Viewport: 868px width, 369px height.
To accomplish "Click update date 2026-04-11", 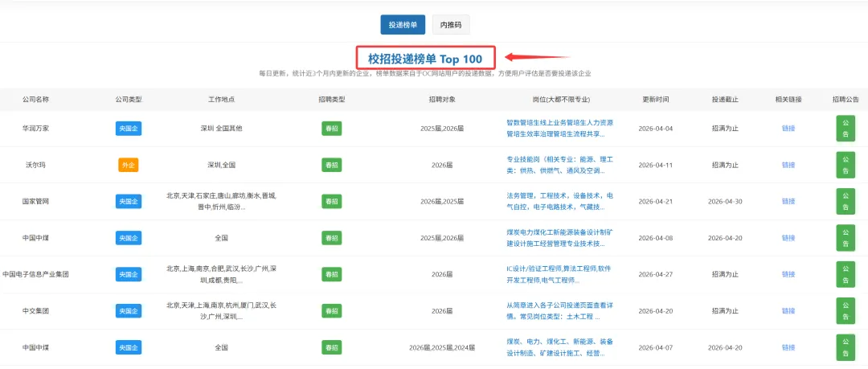I will coord(656,165).
